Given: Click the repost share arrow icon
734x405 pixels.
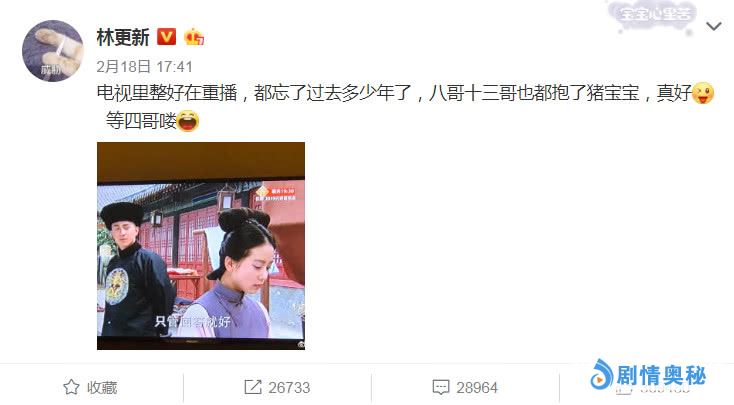Looking at the screenshot, I should point(253,387).
